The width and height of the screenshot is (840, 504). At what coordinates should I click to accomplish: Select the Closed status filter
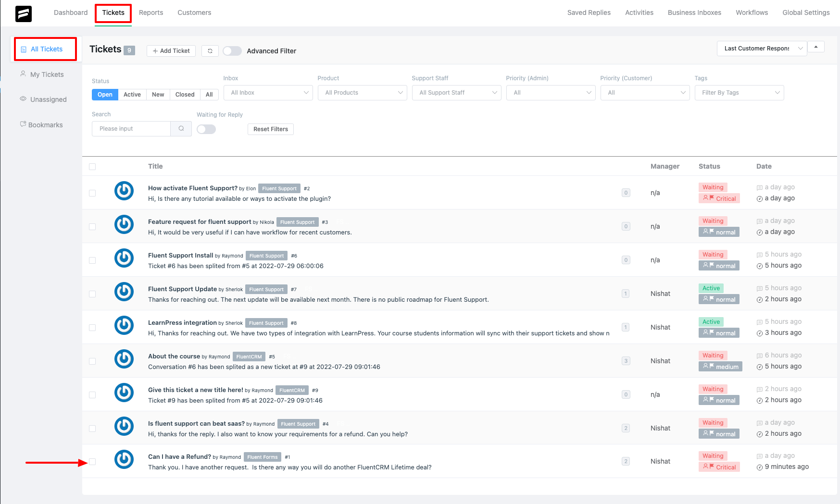pos(185,95)
